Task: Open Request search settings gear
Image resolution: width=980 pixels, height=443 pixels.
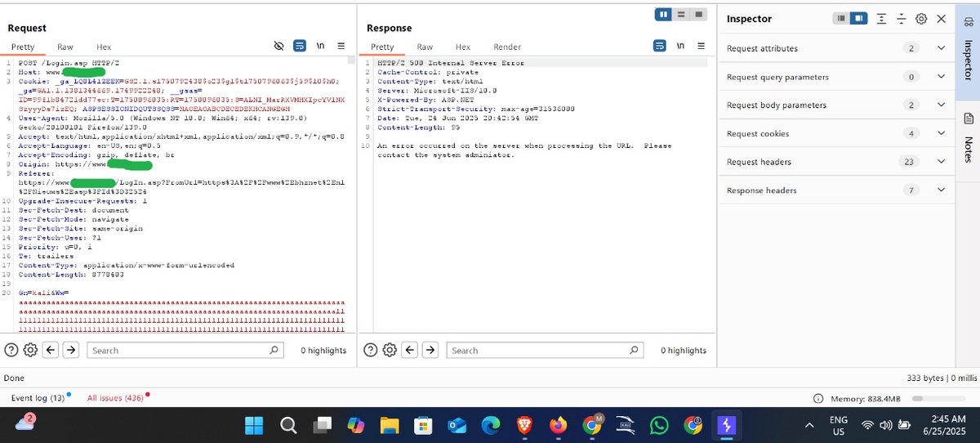Action: [x=30, y=350]
